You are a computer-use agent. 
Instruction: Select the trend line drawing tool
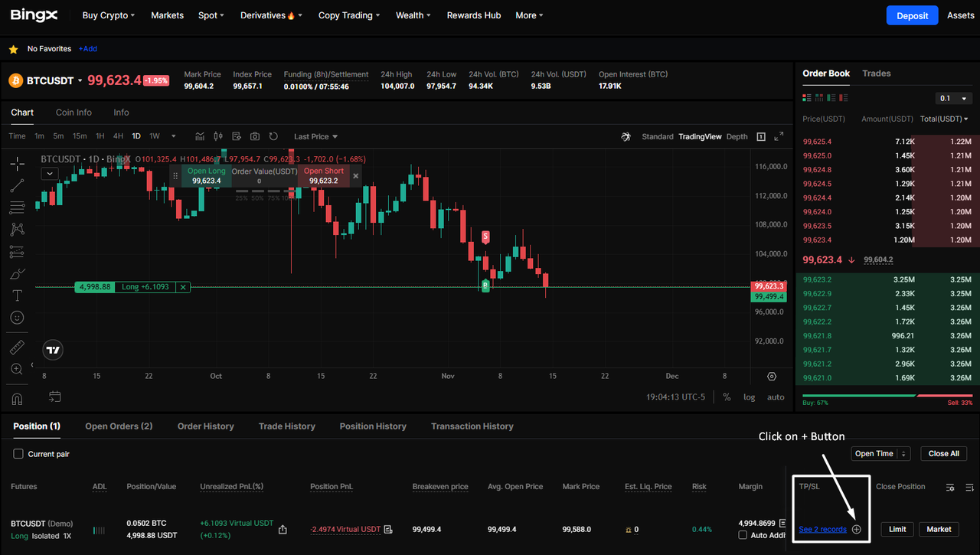pyautogui.click(x=17, y=185)
